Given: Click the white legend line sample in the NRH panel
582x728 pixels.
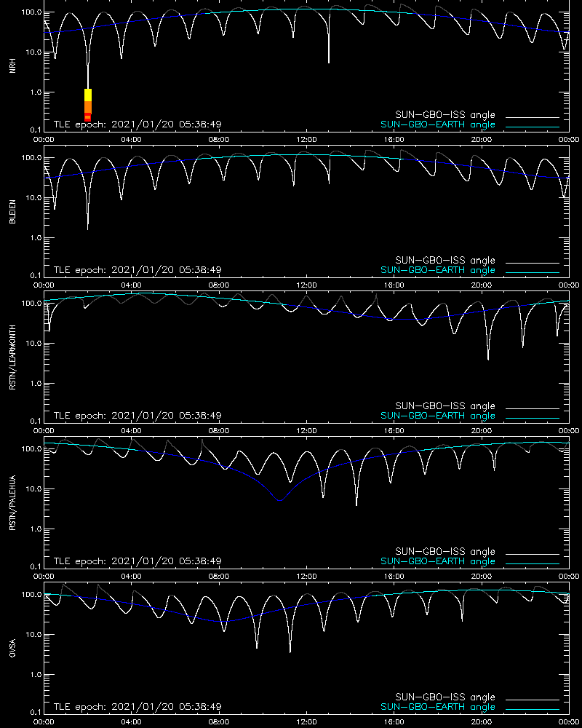Looking at the screenshot, I should tap(533, 117).
